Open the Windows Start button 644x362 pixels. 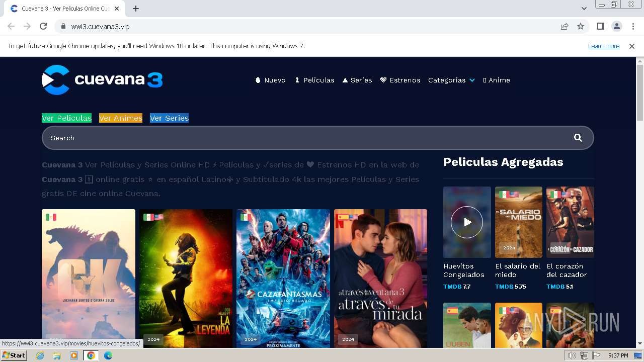click(14, 355)
